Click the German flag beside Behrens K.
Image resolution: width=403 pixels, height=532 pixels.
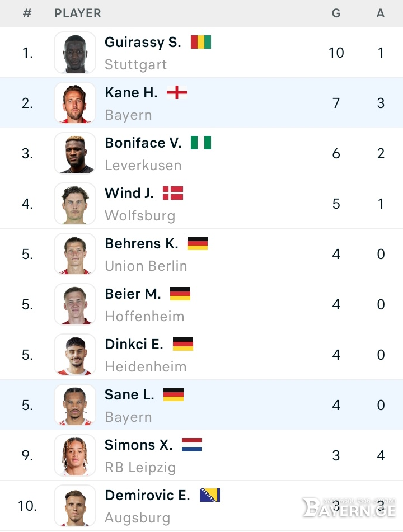pos(198,243)
